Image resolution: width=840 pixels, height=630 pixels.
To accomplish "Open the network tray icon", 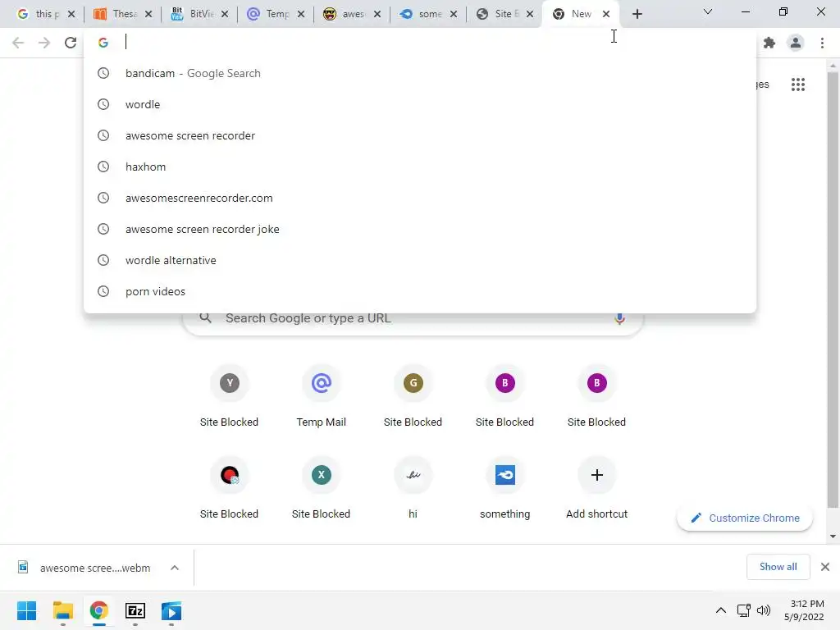I will (743, 610).
